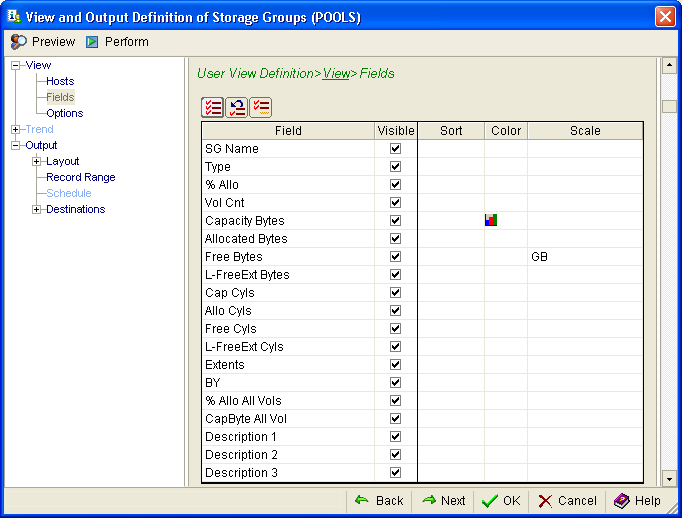
Task: Click the scroll down arrow of the scrollbar
Action: coord(669,479)
